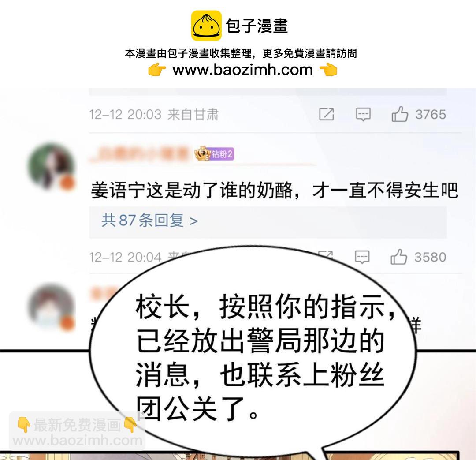Screen dimensions: 476x460
Task: Click the 12-12 20:03 来自甘肃 timestamp
Action: click(154, 115)
